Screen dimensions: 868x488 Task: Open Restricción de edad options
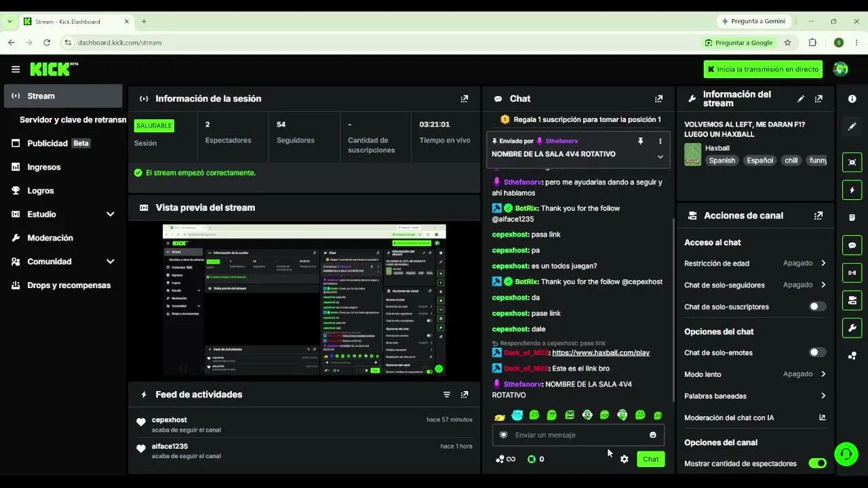(x=755, y=263)
